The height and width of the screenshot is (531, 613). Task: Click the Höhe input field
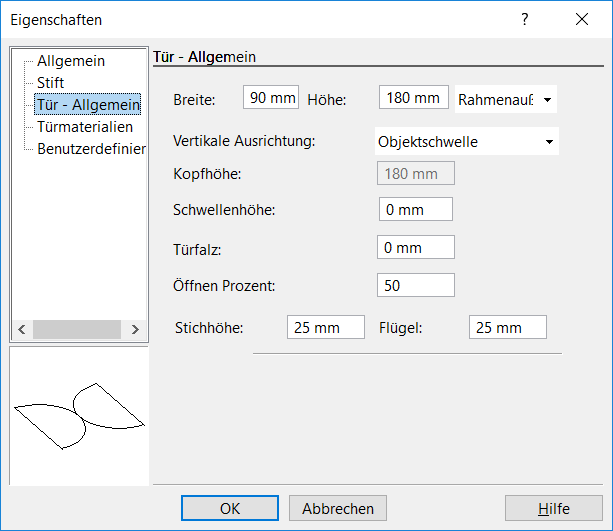414,98
